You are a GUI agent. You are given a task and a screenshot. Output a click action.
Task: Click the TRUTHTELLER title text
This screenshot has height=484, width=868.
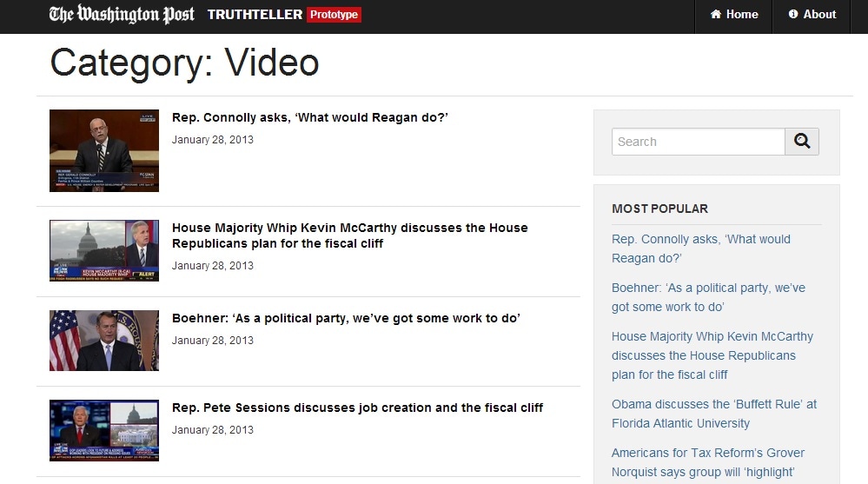pos(255,15)
